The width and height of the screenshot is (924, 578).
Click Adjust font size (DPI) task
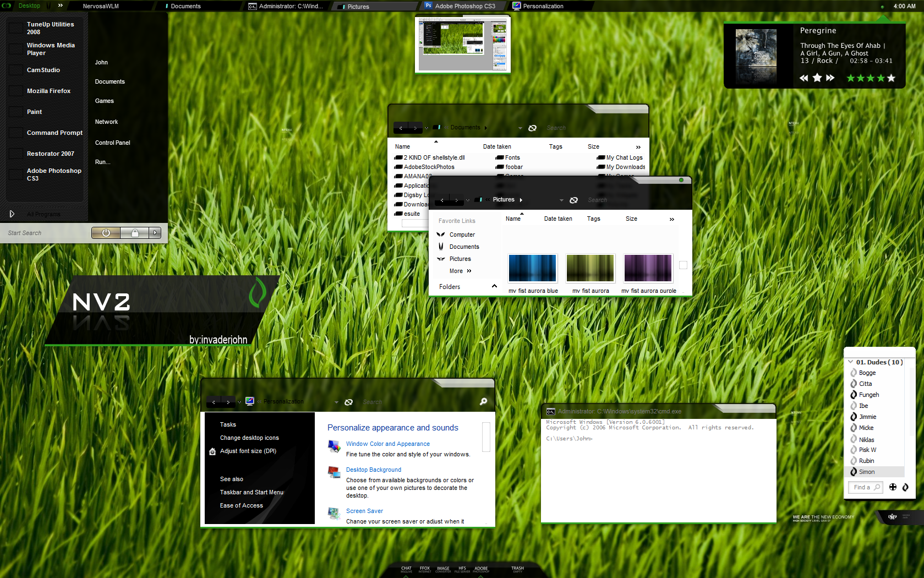pos(248,451)
